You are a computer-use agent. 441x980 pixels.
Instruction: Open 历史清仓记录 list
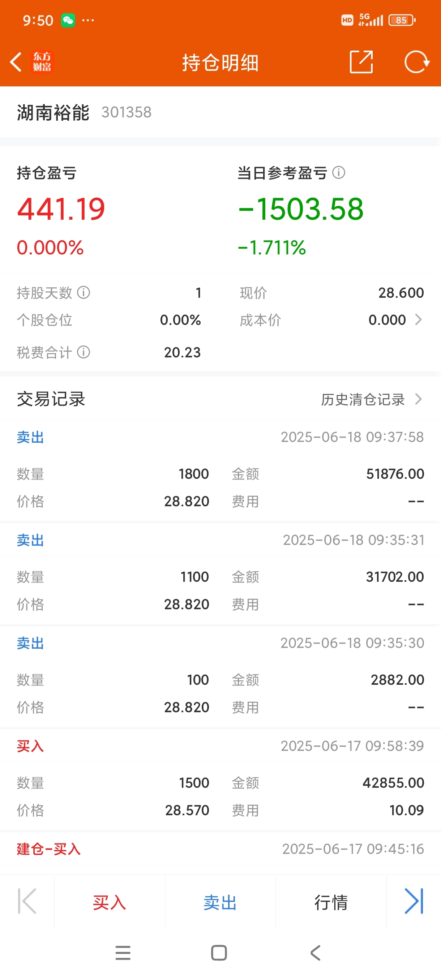coord(363,399)
